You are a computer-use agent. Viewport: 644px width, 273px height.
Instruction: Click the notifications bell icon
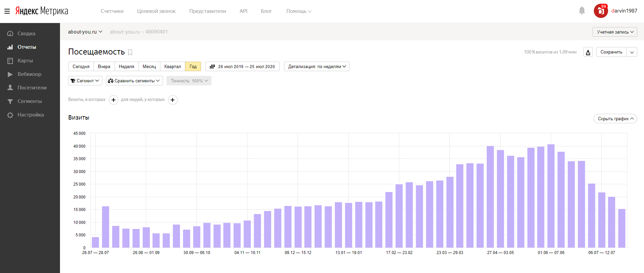click(x=582, y=11)
